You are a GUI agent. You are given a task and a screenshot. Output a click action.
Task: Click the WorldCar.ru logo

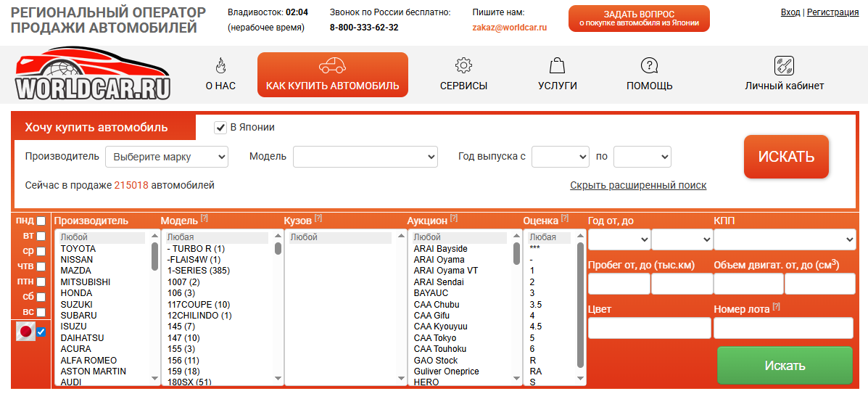click(x=92, y=75)
